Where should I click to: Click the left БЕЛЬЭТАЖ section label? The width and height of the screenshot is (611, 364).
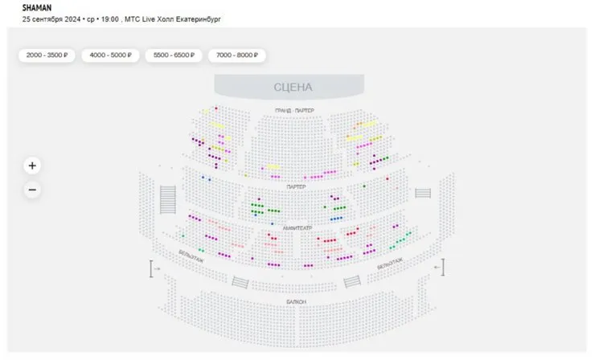click(x=190, y=258)
